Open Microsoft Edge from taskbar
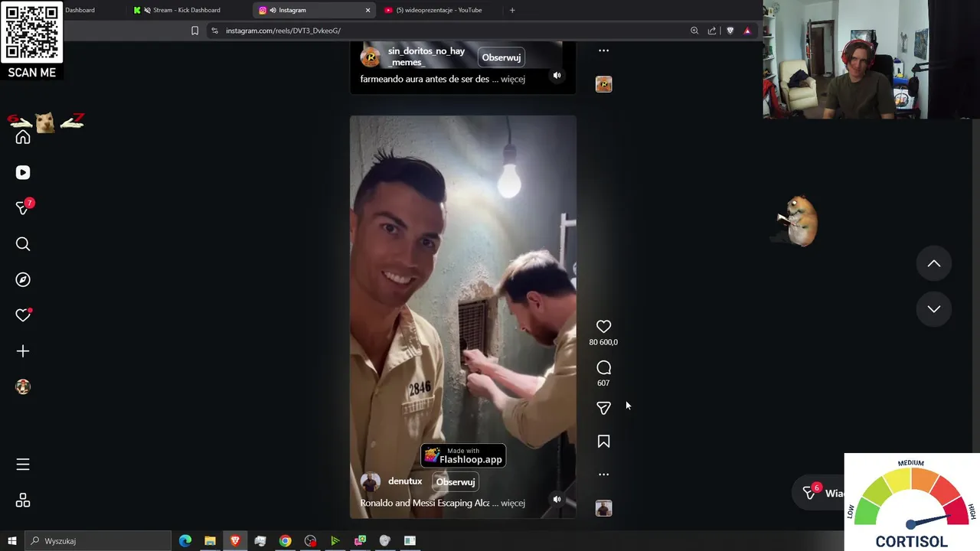This screenshot has width=980, height=551. (185, 541)
